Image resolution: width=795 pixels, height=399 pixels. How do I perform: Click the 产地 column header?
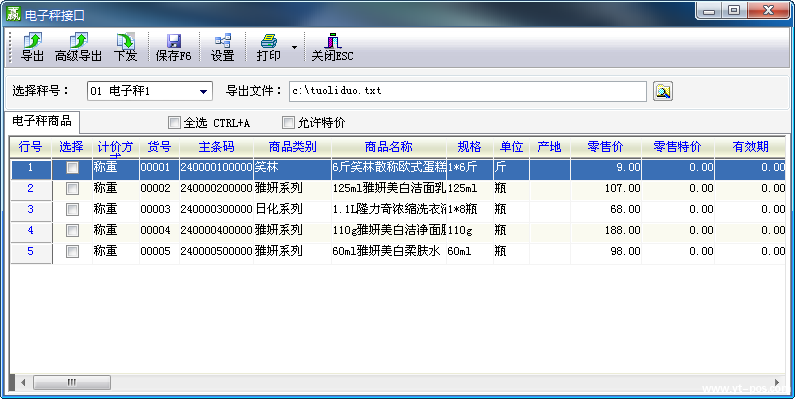point(550,147)
